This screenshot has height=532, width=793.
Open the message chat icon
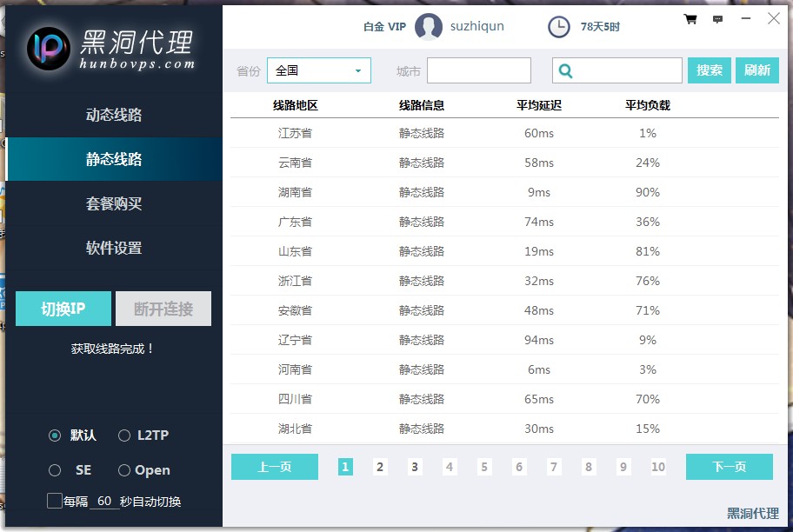click(717, 19)
